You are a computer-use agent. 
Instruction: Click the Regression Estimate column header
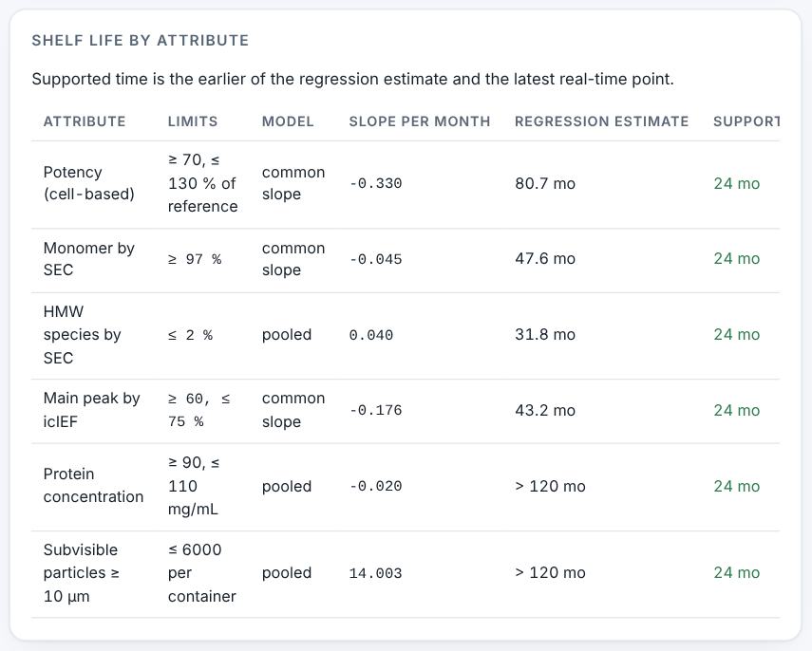(x=602, y=121)
